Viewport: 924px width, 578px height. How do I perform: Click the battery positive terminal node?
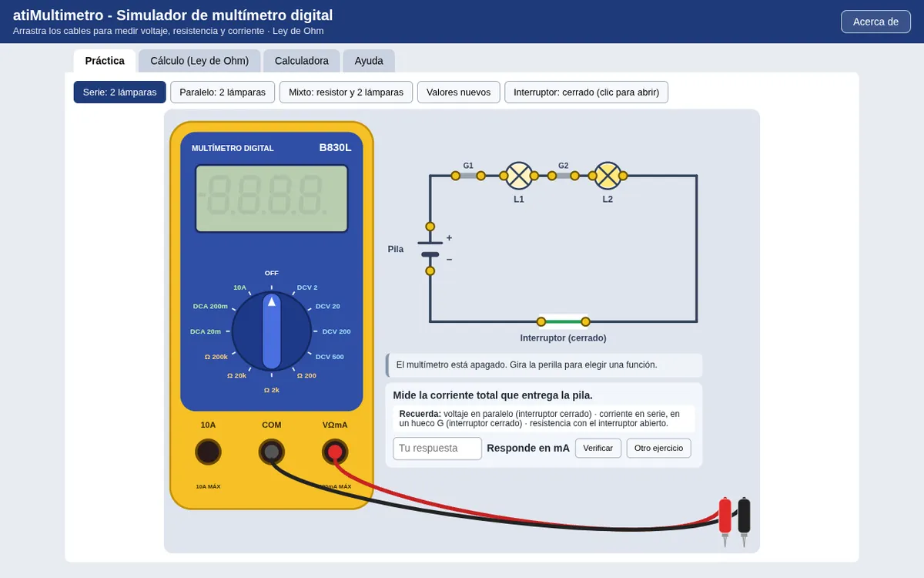pos(430,227)
